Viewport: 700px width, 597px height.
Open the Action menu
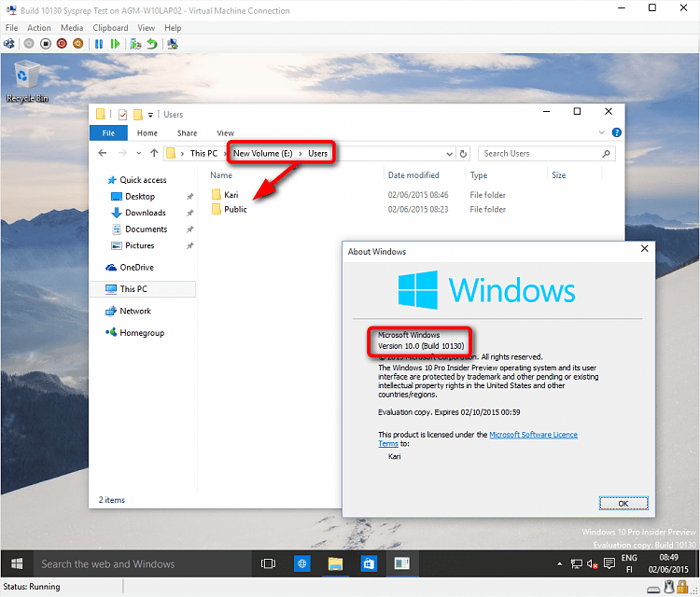tap(39, 28)
